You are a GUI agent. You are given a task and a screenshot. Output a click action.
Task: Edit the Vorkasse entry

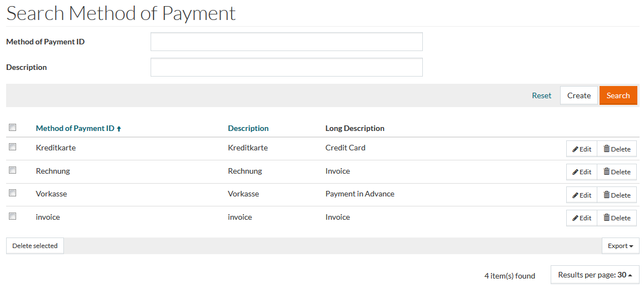point(581,195)
